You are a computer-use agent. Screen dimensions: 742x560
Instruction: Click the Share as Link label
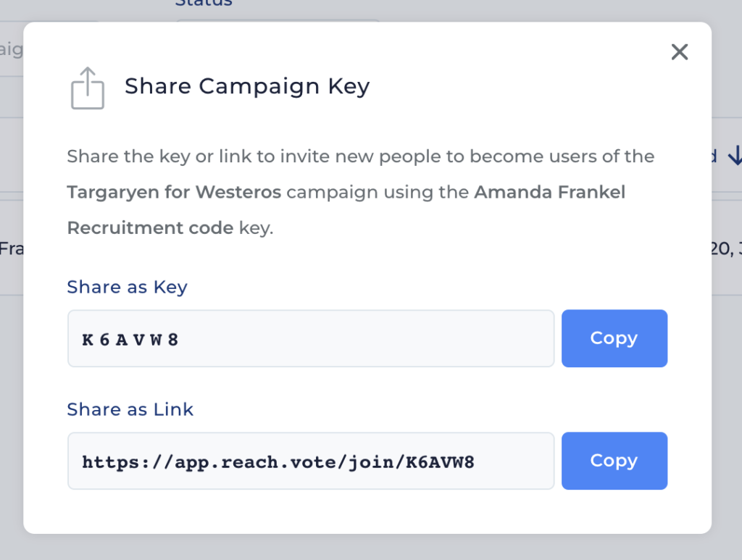click(x=130, y=409)
